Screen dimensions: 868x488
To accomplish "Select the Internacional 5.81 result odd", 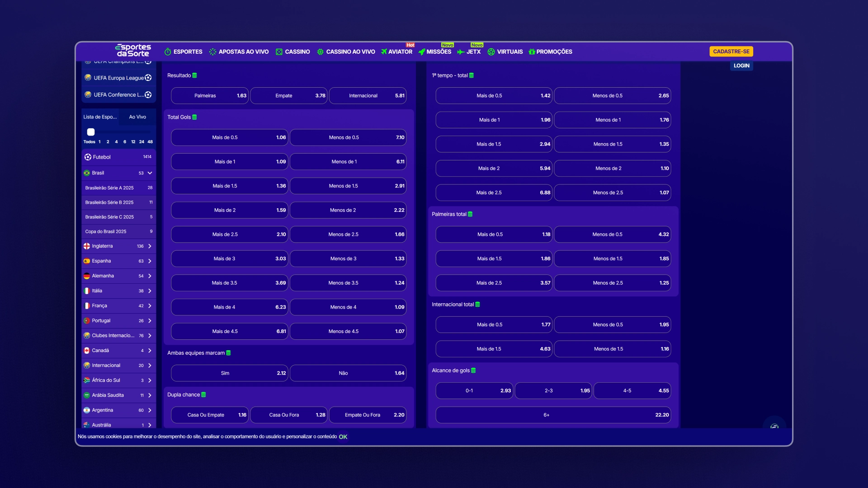I will (368, 96).
